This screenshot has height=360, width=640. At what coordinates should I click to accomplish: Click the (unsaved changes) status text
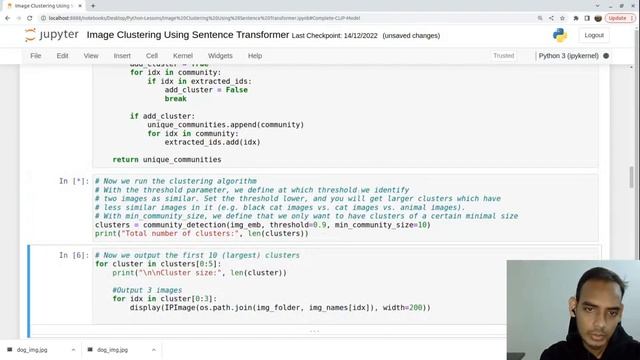(x=411, y=36)
